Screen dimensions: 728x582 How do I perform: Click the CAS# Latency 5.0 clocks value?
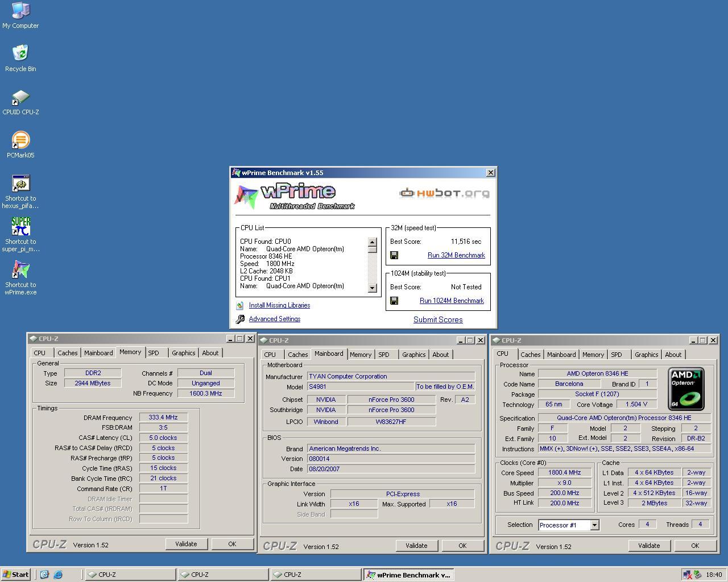163,438
